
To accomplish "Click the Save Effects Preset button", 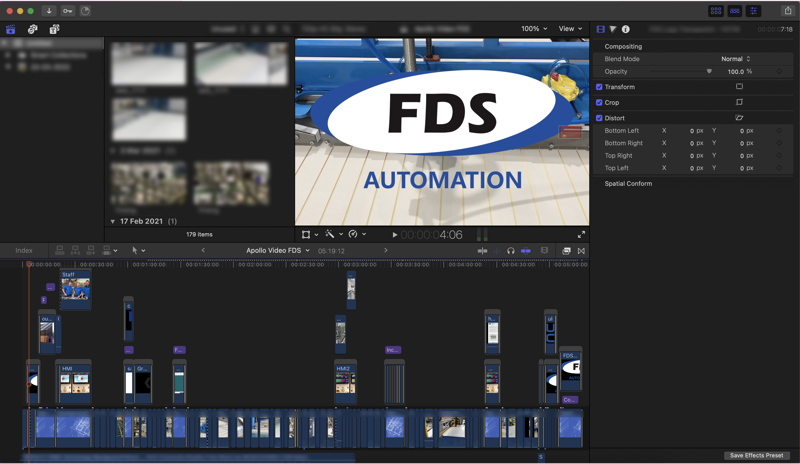I will (x=756, y=455).
